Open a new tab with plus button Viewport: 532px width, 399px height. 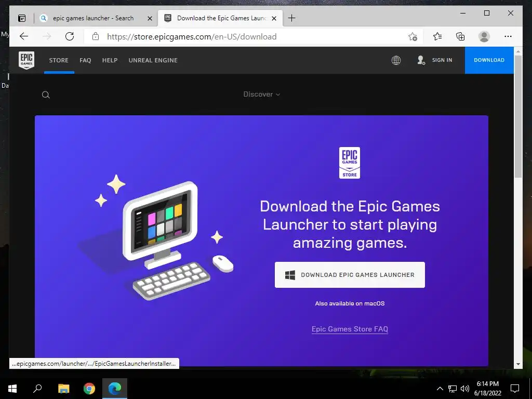291,18
